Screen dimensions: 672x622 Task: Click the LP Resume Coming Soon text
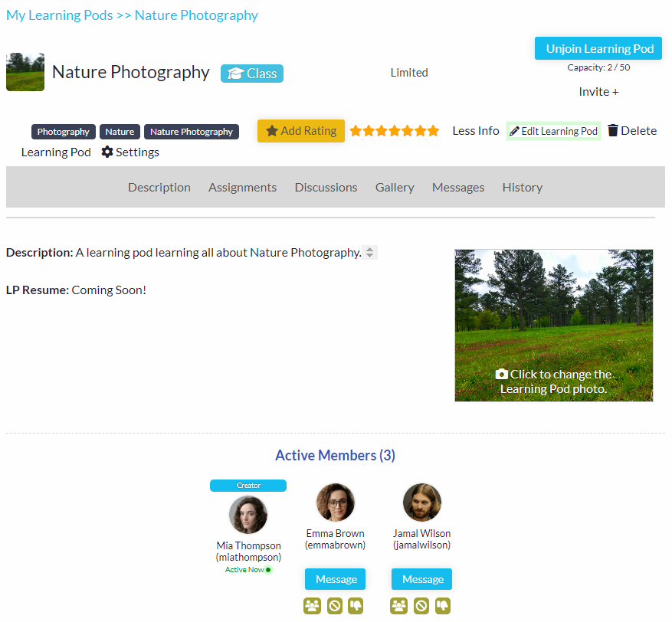tap(76, 290)
